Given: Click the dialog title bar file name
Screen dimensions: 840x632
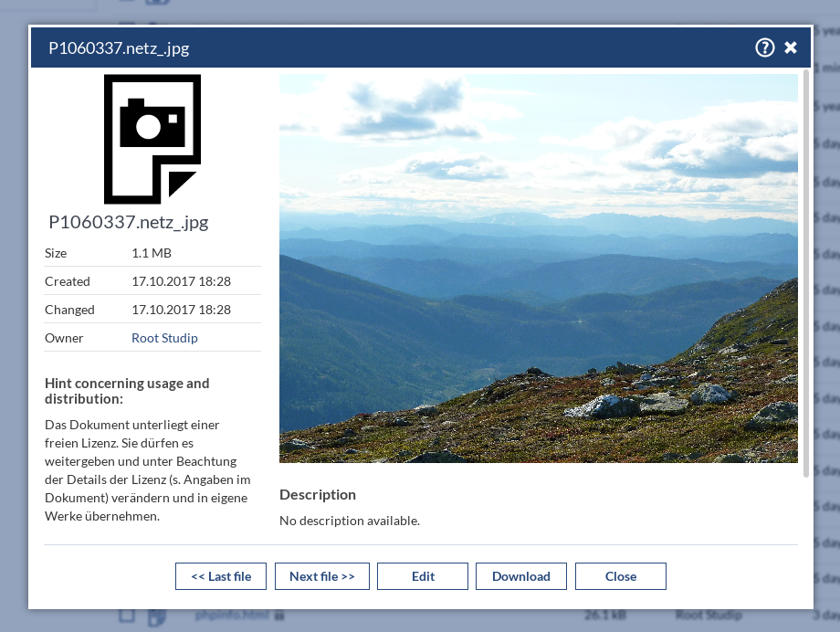Looking at the screenshot, I should pyautogui.click(x=119, y=48).
